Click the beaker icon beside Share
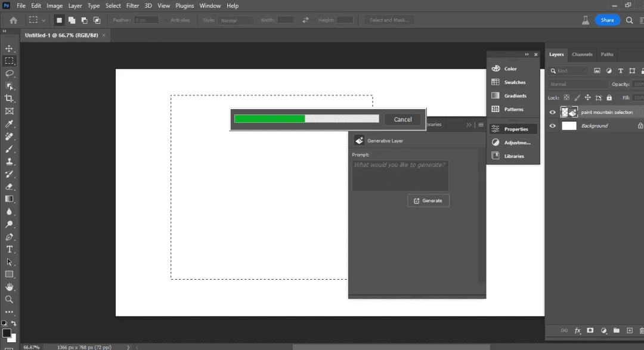 tap(586, 20)
